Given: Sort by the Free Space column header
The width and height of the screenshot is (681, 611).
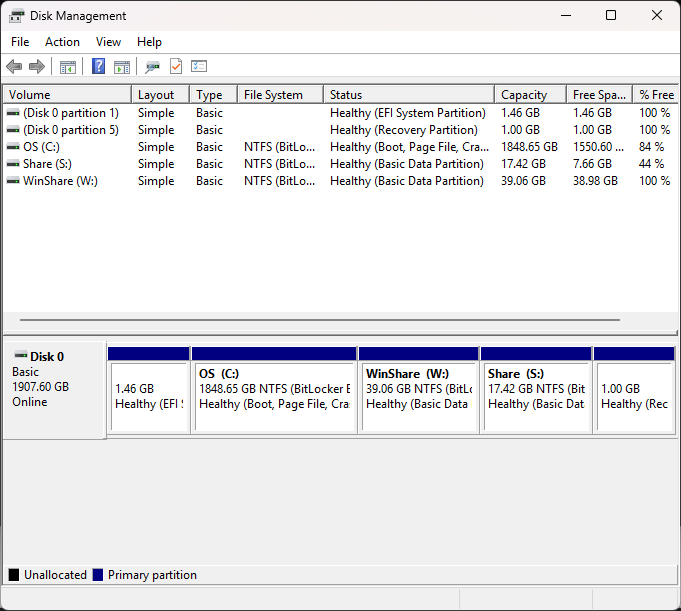Looking at the screenshot, I should 599,95.
